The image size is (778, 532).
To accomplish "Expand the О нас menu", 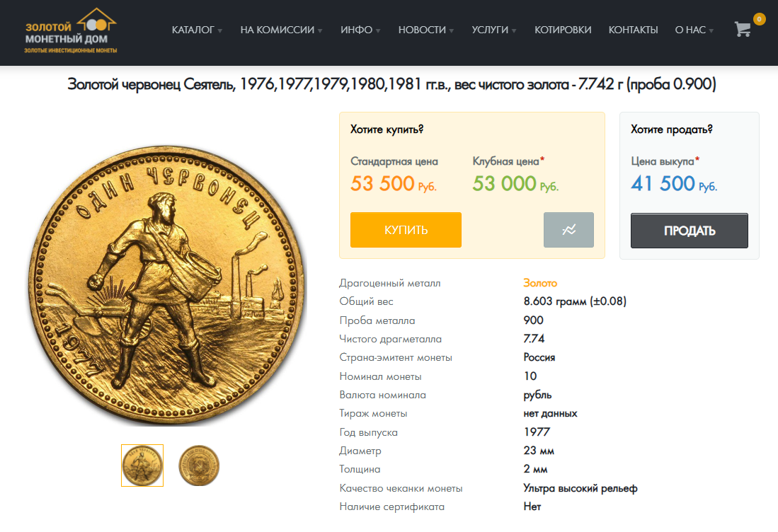I will click(694, 30).
